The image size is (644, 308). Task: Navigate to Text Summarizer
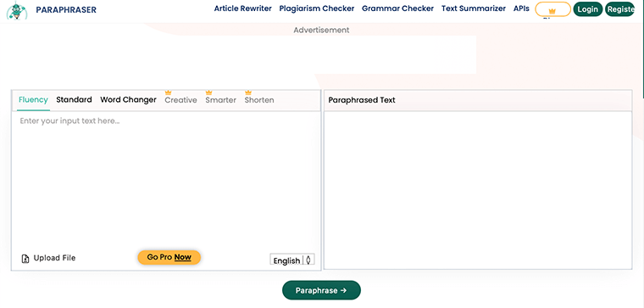pyautogui.click(x=473, y=8)
